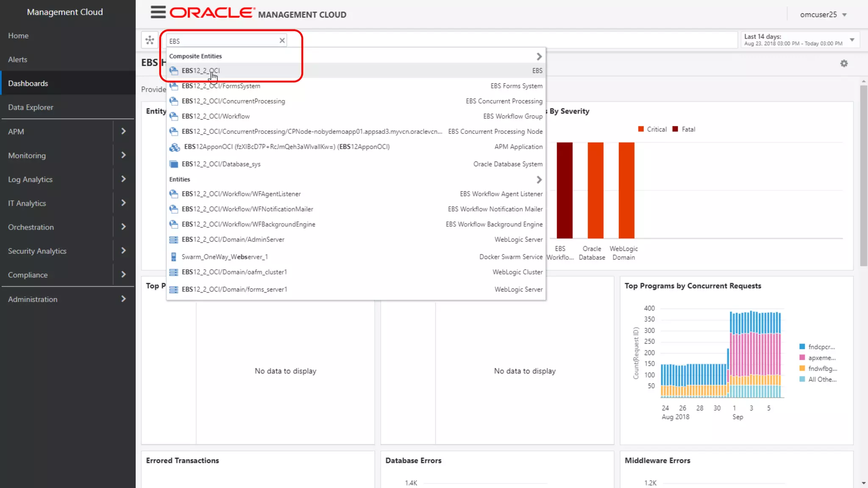Image resolution: width=868 pixels, height=488 pixels.
Task: Click server icon for forms_server1
Action: click(x=174, y=290)
